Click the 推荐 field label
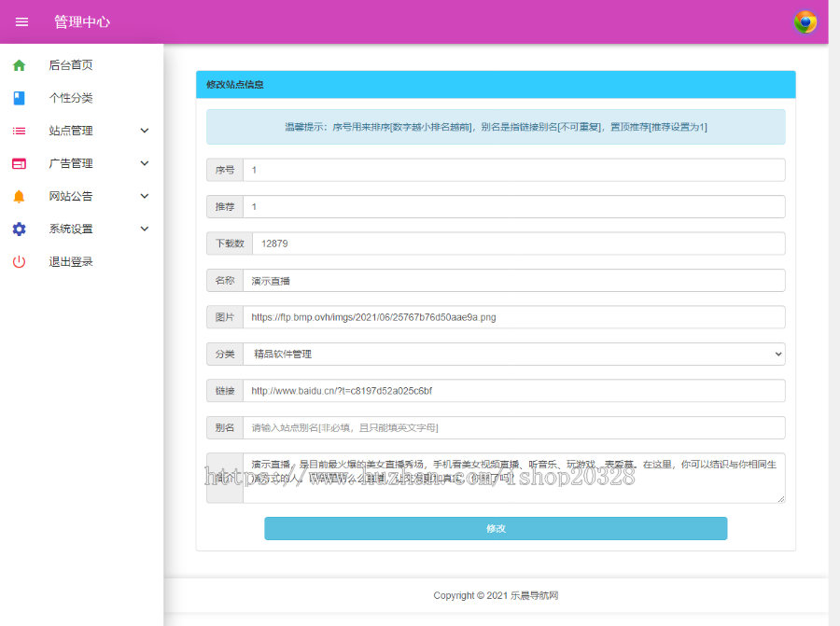This screenshot has width=840, height=626. [x=225, y=207]
